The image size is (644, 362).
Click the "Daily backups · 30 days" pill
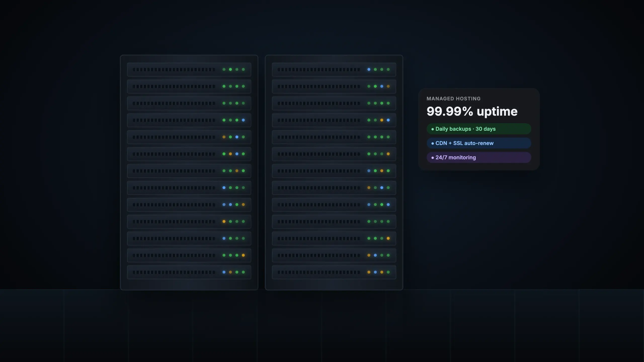click(479, 129)
